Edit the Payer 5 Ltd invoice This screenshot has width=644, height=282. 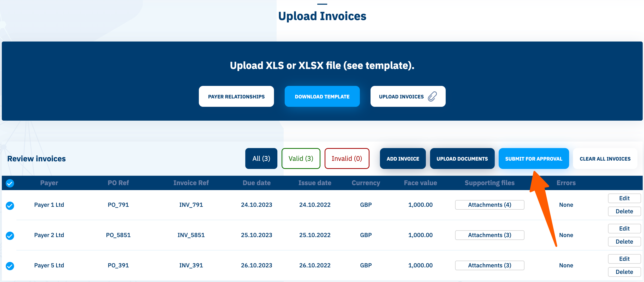point(624,259)
